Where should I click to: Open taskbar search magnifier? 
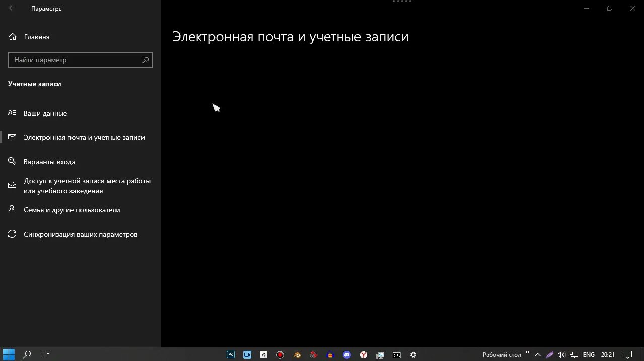tap(27, 354)
